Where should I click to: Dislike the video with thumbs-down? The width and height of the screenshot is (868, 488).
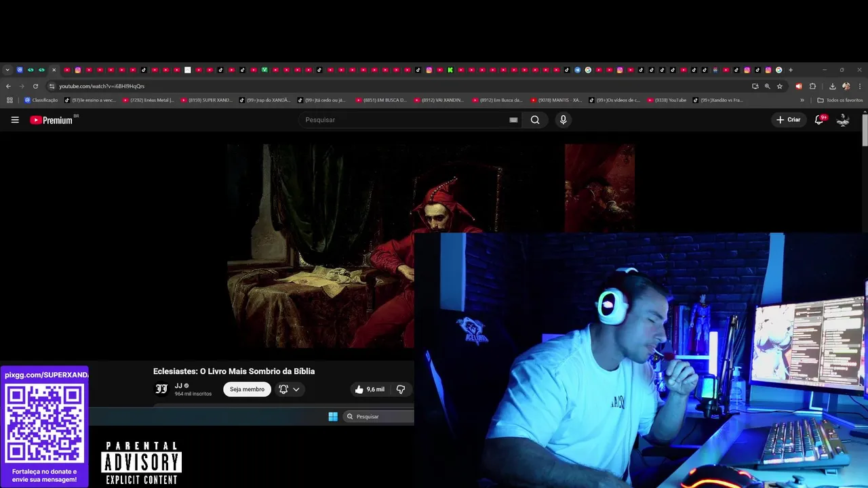[401, 389]
